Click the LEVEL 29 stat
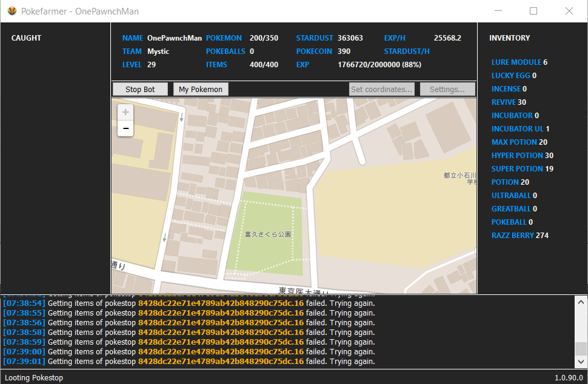Viewport: 588px width, 384px height. click(139, 64)
